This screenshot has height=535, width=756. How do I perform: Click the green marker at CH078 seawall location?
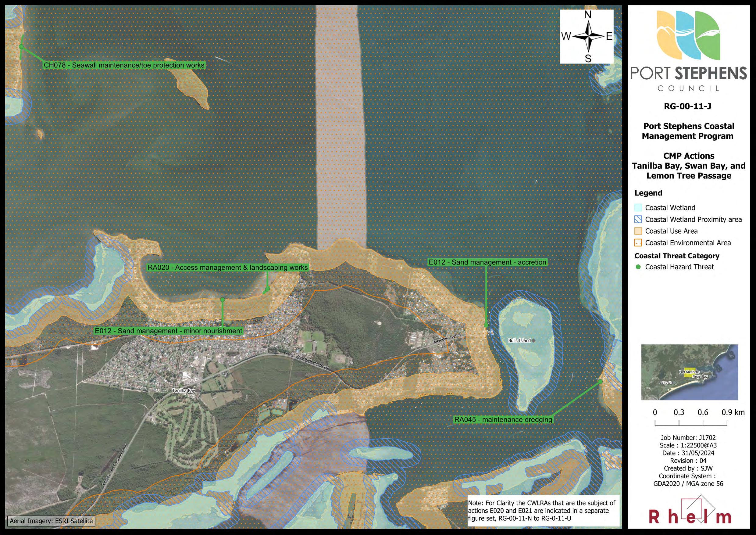(21, 47)
